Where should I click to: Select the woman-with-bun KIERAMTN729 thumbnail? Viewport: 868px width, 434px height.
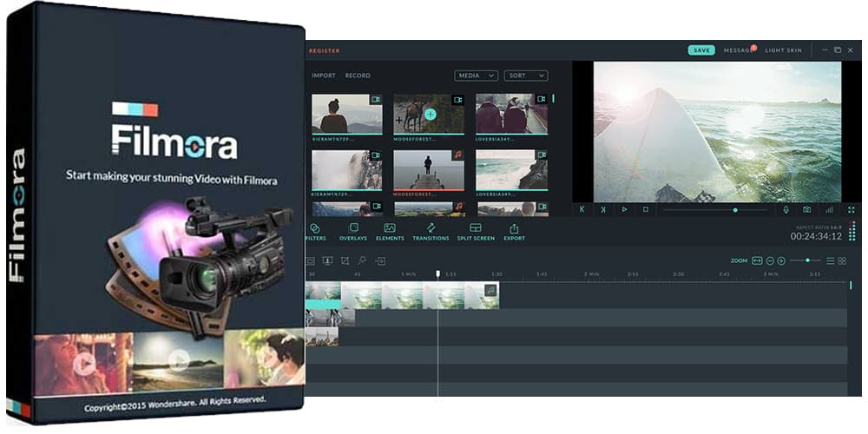click(x=346, y=114)
